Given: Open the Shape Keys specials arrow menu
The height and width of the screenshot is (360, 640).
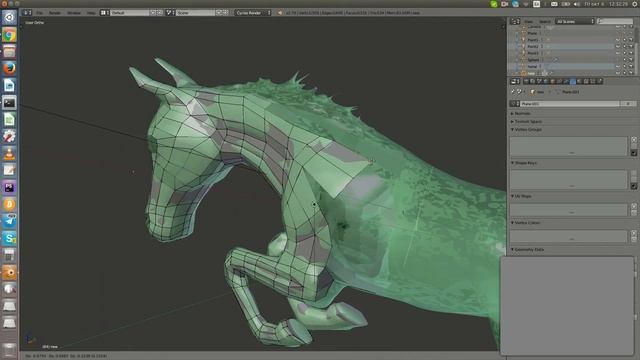Looking at the screenshot, I should coord(634,186).
